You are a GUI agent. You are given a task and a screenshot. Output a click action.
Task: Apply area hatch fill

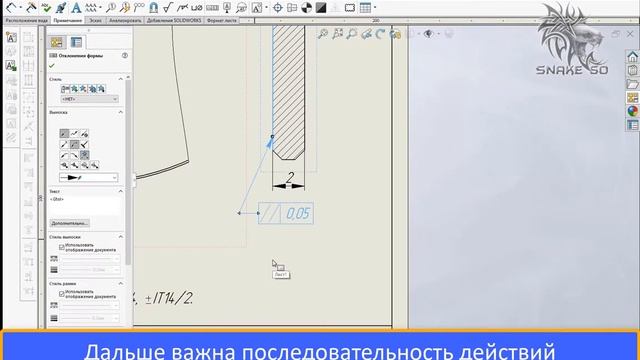pos(321,7)
